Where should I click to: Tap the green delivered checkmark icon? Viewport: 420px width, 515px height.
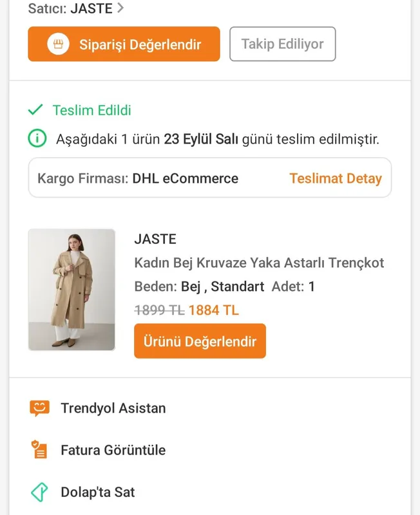pyautogui.click(x=35, y=110)
